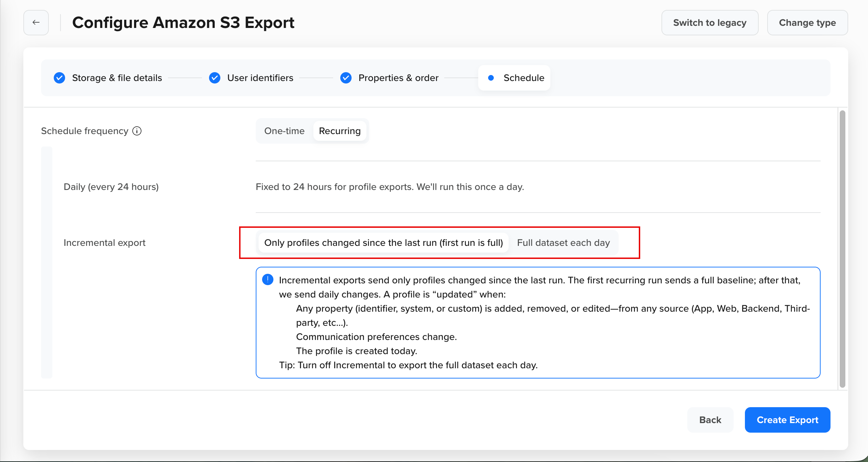Click the Create Export button
Viewport: 868px width, 462px height.
787,420
